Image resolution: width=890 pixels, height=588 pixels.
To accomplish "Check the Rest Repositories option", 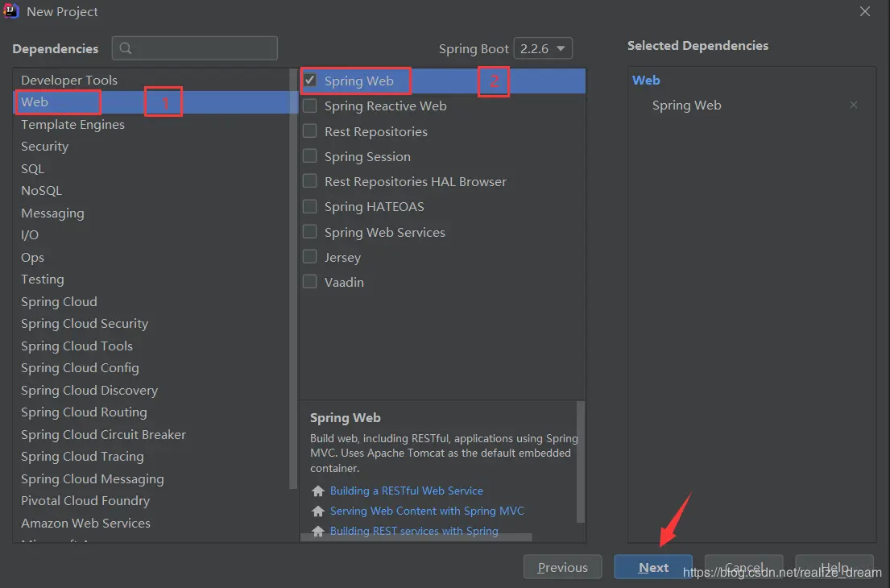I will click(x=310, y=131).
